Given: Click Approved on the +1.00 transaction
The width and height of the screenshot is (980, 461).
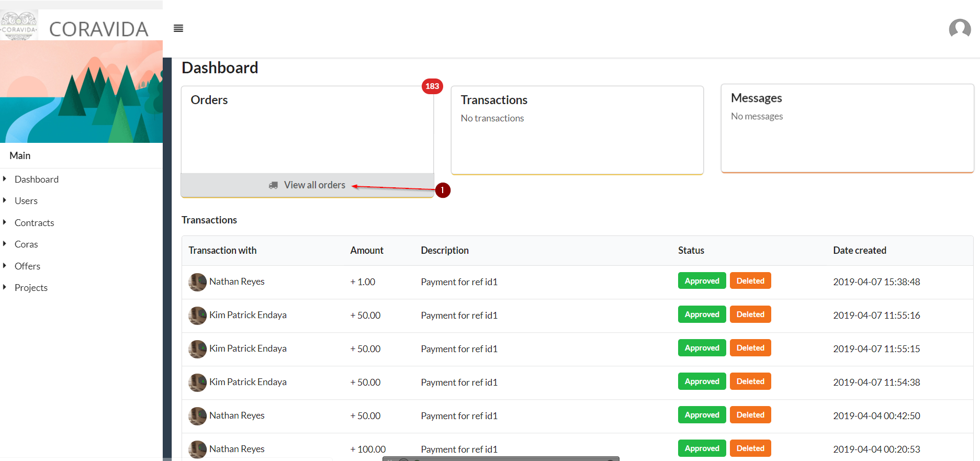Looking at the screenshot, I should coord(702,281).
